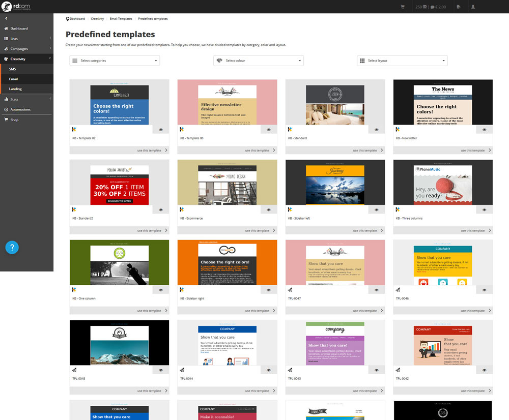This screenshot has width=509, height=420.
Task: Click the blue help question mark button
Action: [12, 247]
